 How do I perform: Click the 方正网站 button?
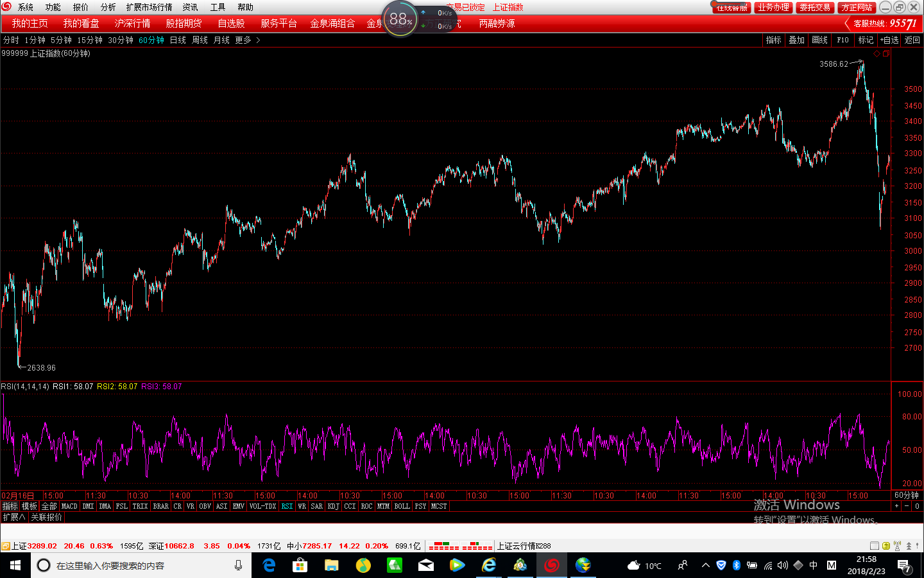pyautogui.click(x=857, y=7)
